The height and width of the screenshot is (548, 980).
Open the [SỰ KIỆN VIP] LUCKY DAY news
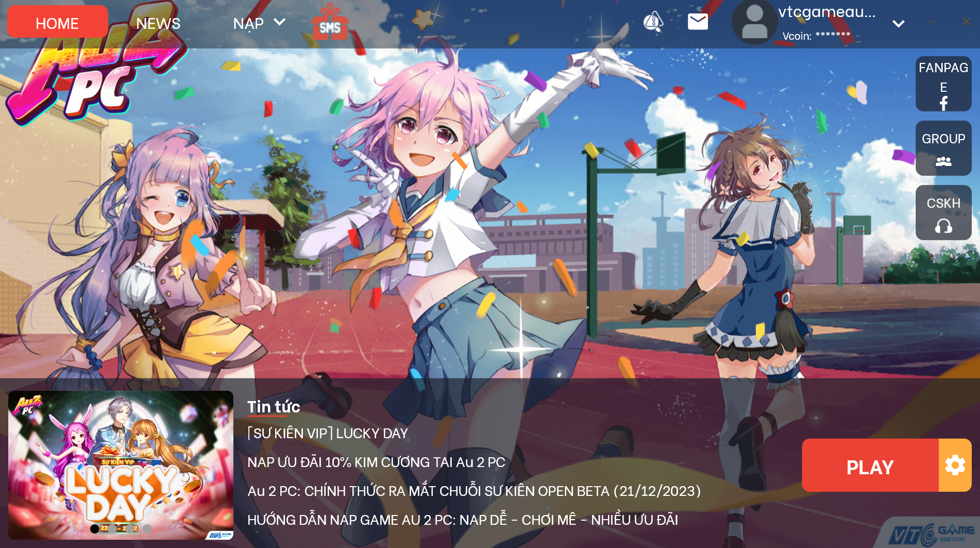pyautogui.click(x=328, y=433)
